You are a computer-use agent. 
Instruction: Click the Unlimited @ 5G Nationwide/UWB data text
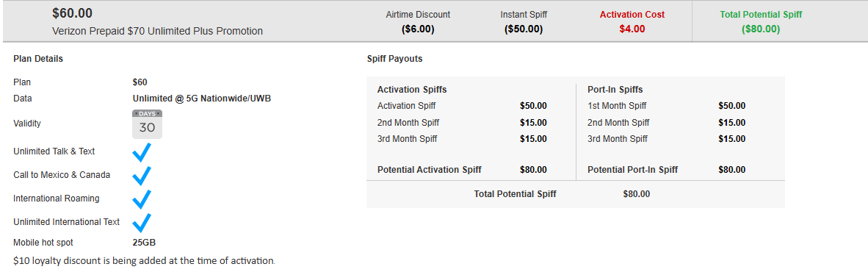pos(202,99)
